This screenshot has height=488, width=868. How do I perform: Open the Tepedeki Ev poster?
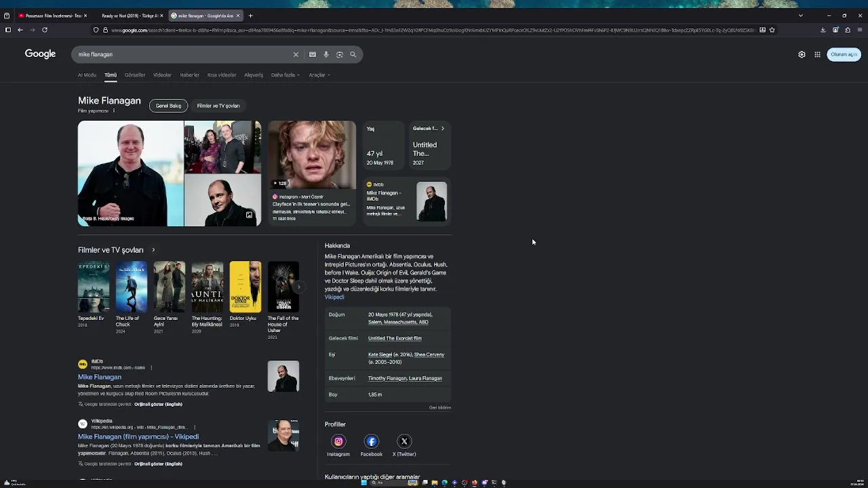pyautogui.click(x=93, y=287)
